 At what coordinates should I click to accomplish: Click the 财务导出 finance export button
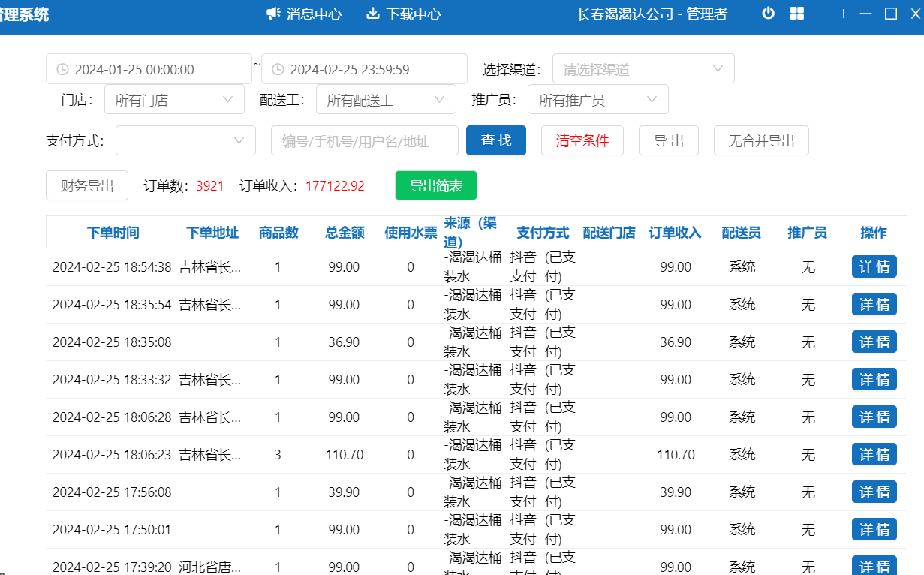(x=87, y=186)
